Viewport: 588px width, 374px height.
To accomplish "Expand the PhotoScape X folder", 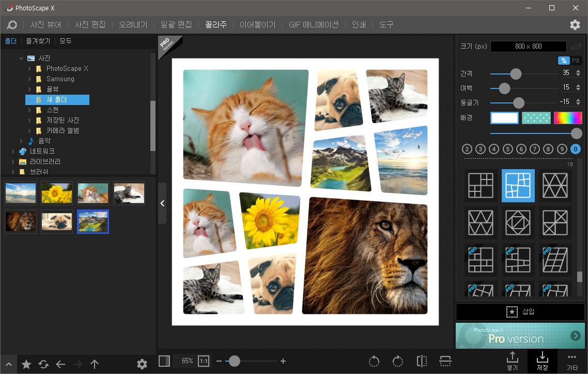I will 29,69.
